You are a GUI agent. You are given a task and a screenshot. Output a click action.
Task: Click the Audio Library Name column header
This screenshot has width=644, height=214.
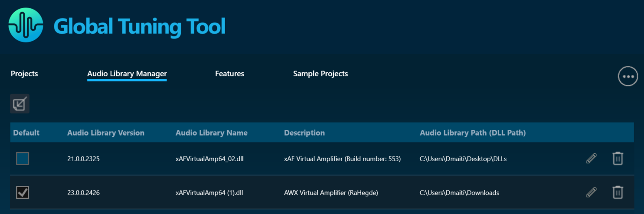[x=212, y=133]
